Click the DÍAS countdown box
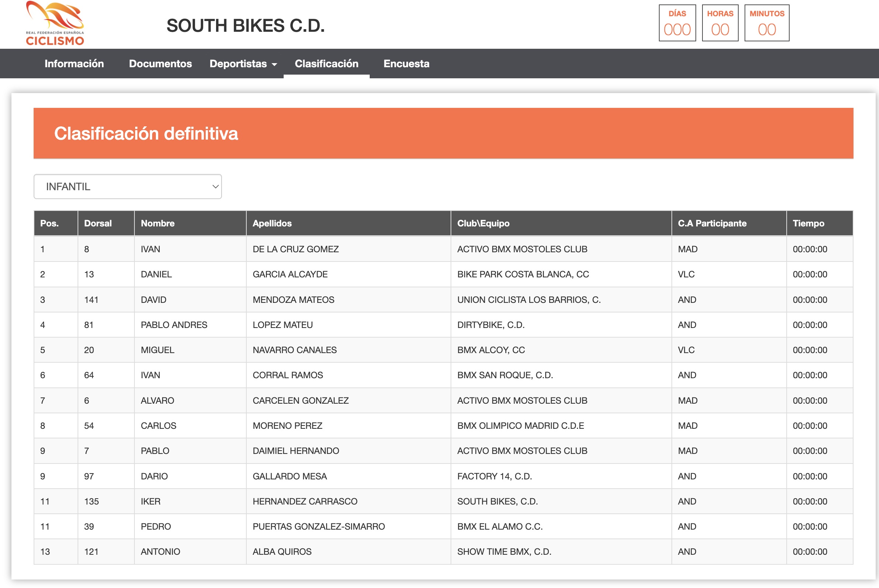This screenshot has width=879, height=588. click(x=677, y=23)
